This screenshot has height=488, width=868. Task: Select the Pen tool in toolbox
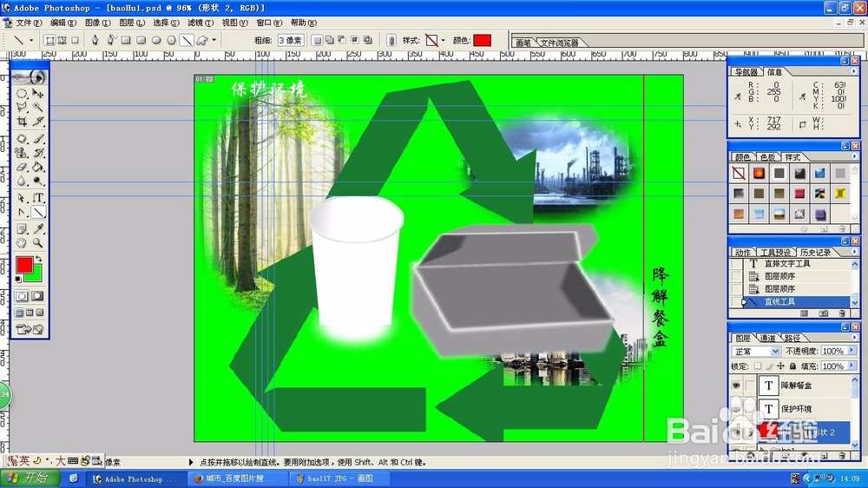[23, 212]
